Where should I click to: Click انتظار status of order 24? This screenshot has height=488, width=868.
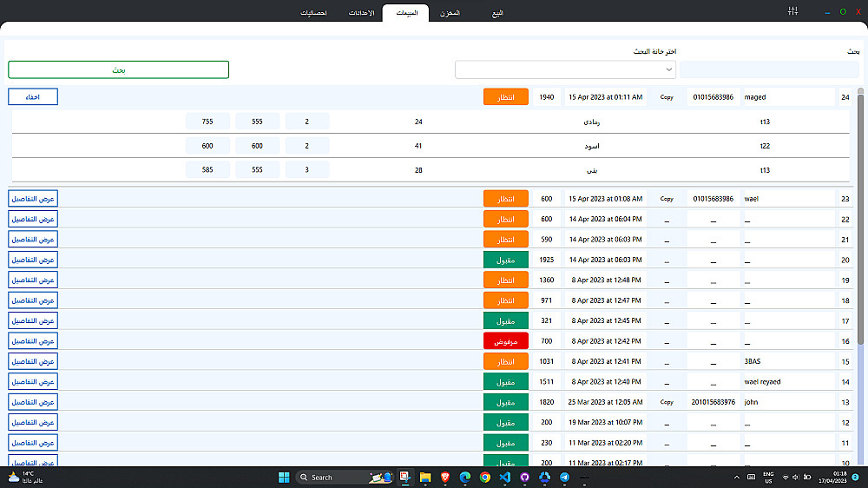point(506,97)
